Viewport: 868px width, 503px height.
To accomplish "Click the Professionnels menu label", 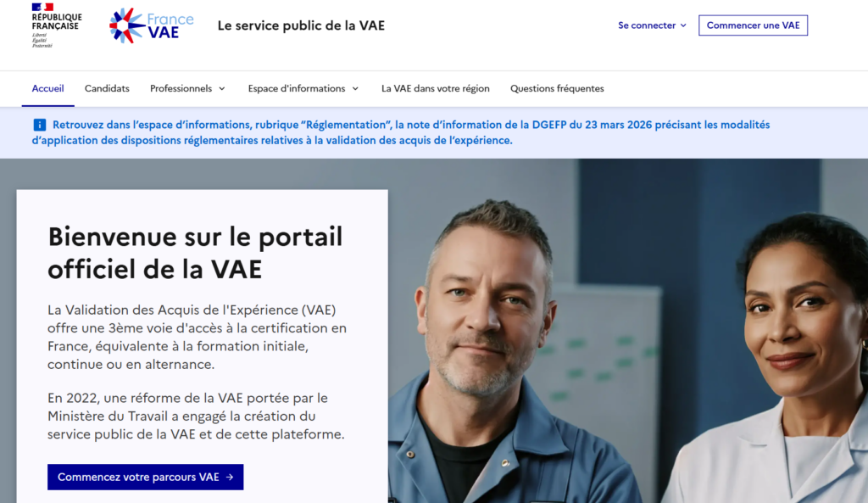I will (181, 88).
